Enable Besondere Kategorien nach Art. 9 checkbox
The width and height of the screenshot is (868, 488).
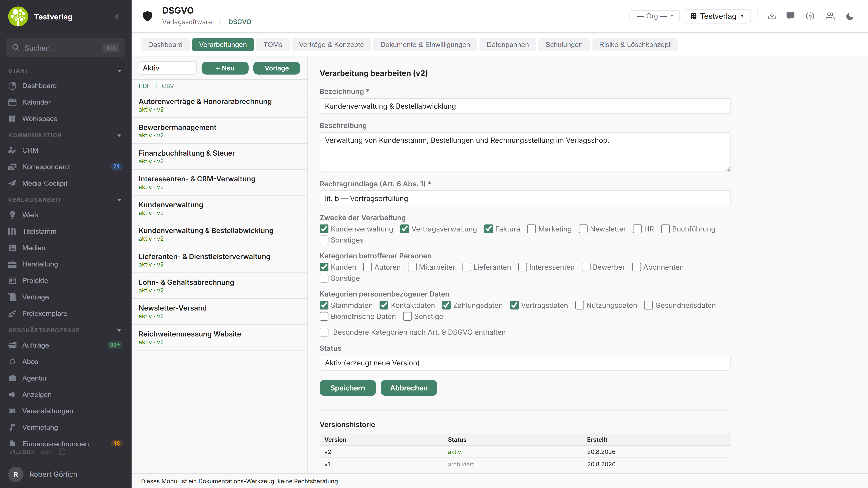pyautogui.click(x=324, y=332)
